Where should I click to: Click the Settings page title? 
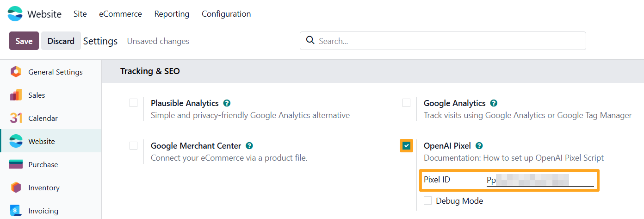[100, 41]
